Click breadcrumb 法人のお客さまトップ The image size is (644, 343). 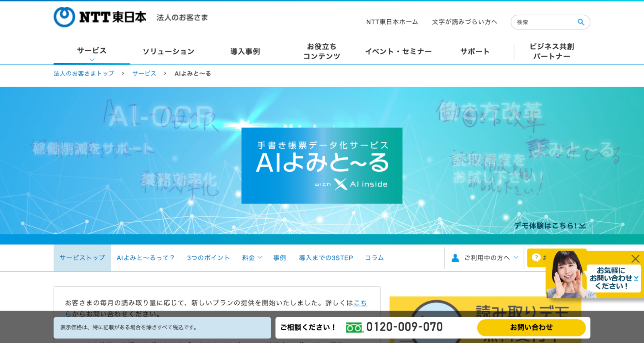click(84, 73)
